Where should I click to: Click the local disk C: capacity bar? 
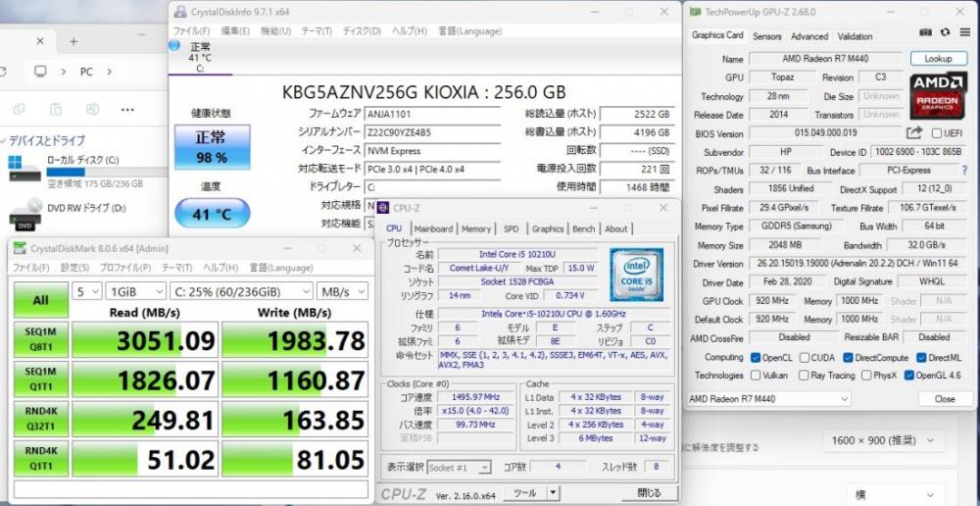107,172
